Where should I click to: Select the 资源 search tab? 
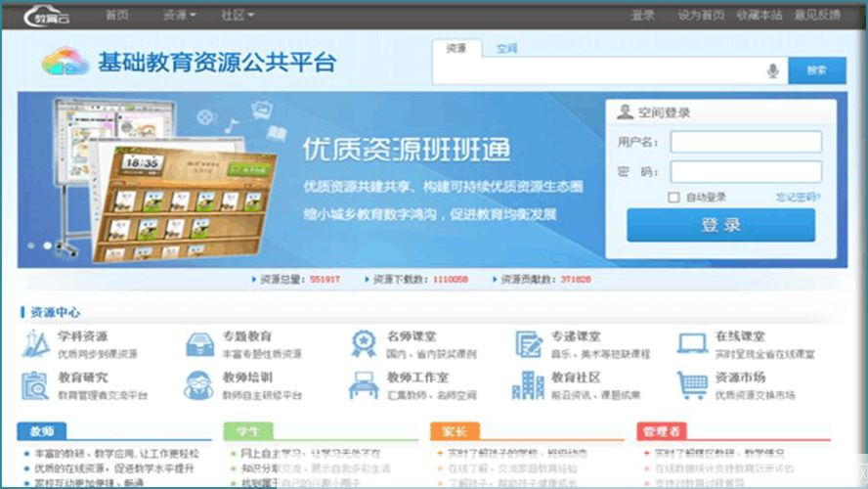(456, 49)
